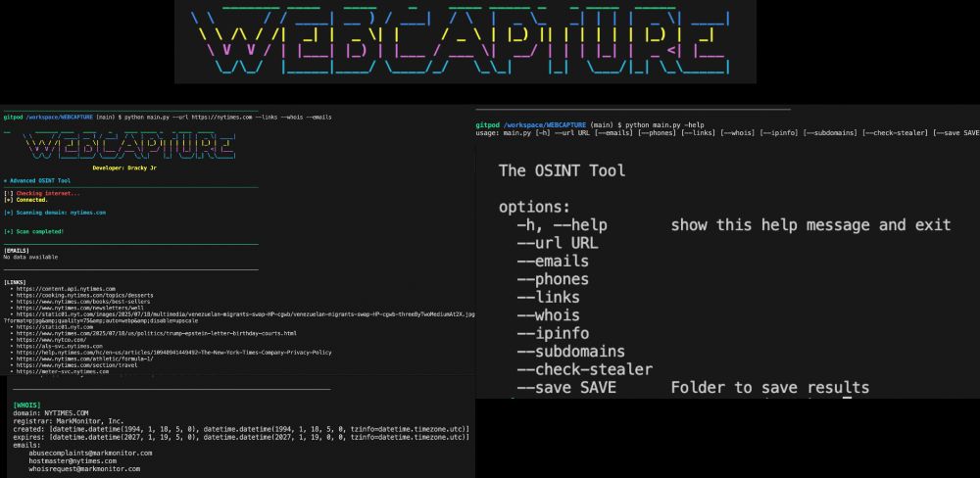Click the '--check-stealer' option in help list
Image resolution: width=980 pixels, height=478 pixels.
pos(584,370)
